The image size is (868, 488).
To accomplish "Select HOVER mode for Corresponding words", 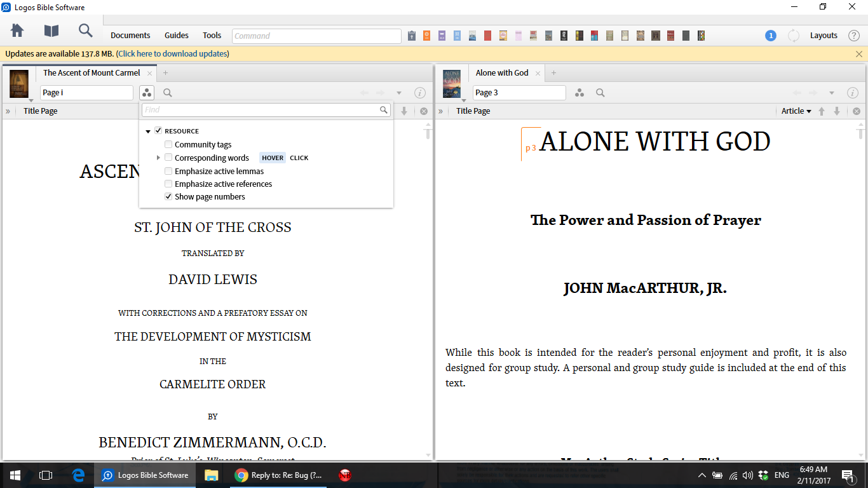I will 273,158.
